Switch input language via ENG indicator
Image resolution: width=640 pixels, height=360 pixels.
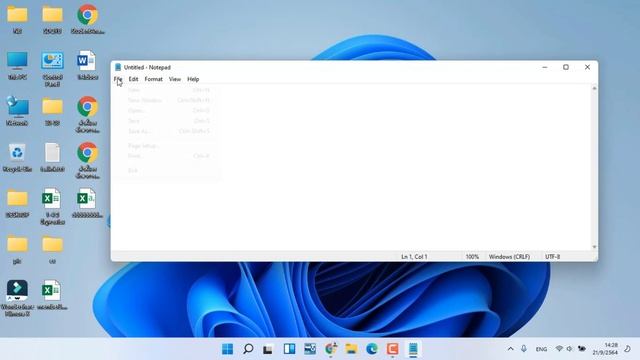541,349
